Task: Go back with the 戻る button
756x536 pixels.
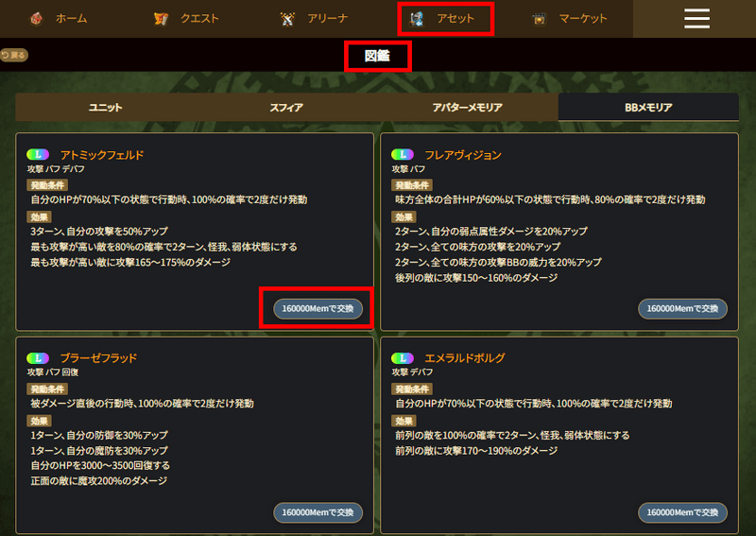Action: click(14, 55)
